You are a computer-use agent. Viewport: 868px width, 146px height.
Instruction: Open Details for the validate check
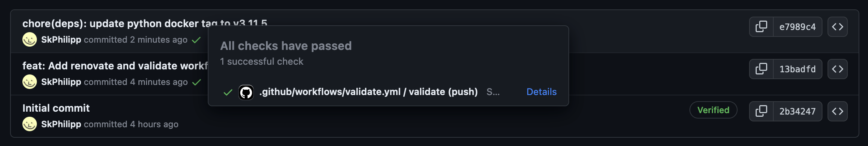tap(541, 92)
